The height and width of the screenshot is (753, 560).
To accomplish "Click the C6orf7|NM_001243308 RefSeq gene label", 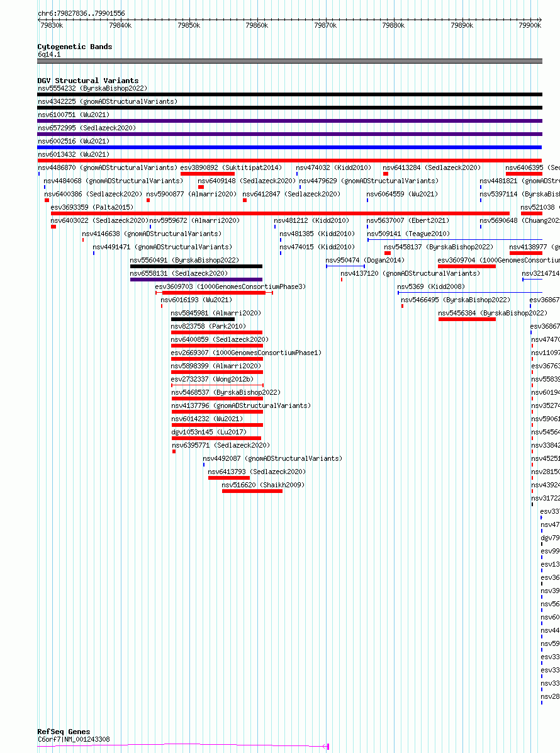I will pyautogui.click(x=74, y=740).
